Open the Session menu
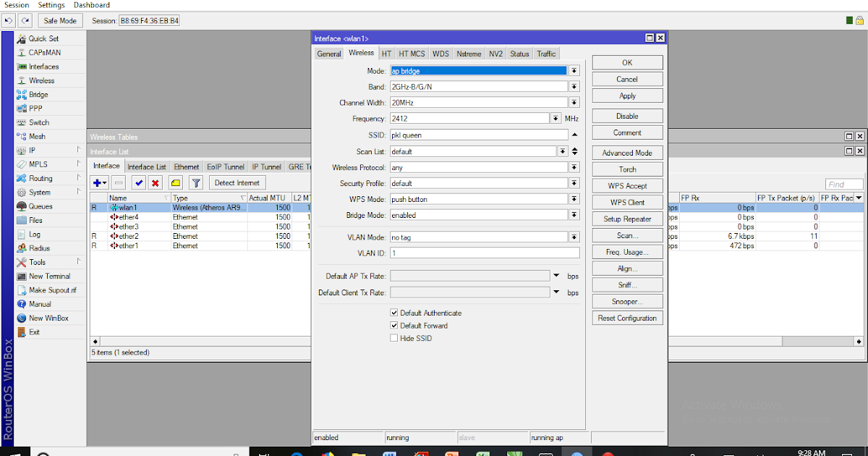Screen dimensions: 868x456 click(x=17, y=5)
